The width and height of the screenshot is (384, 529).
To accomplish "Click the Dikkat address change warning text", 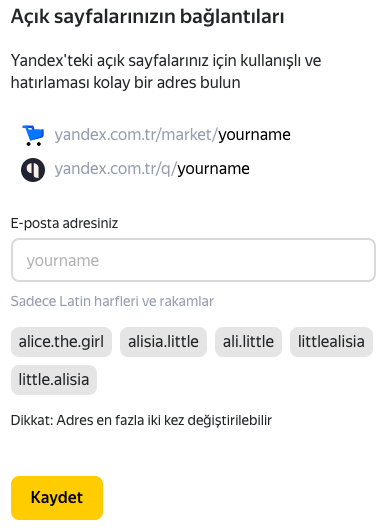I will click(141, 421).
